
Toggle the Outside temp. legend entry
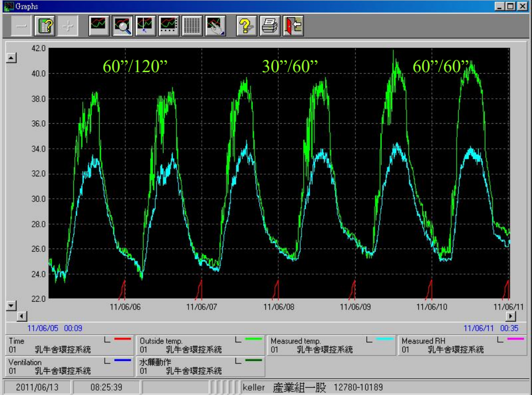pos(201,345)
